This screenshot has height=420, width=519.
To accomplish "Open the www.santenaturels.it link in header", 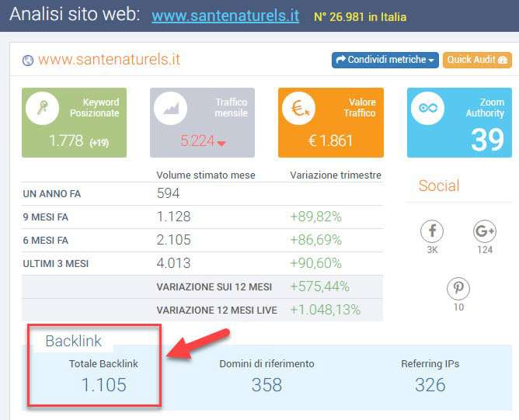I will [x=225, y=16].
